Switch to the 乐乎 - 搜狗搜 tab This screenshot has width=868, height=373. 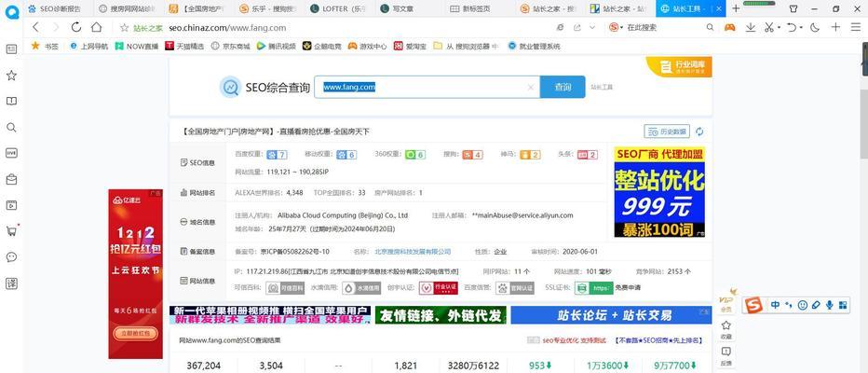click(x=268, y=8)
